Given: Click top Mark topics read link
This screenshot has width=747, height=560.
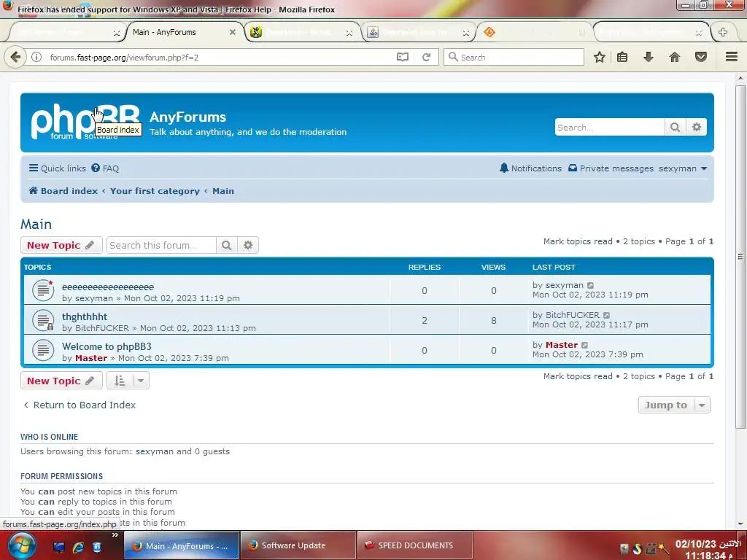Looking at the screenshot, I should pos(578,241).
